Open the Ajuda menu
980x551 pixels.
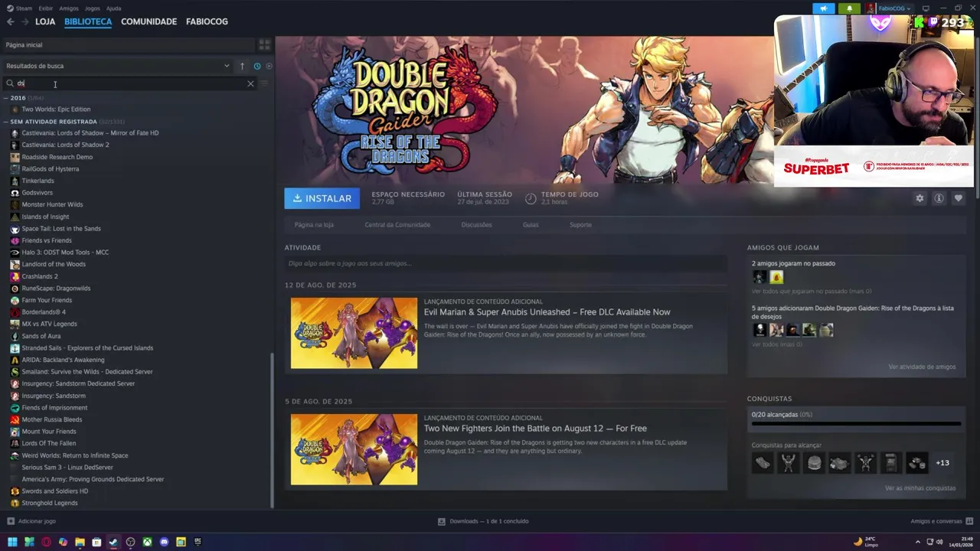113,8
